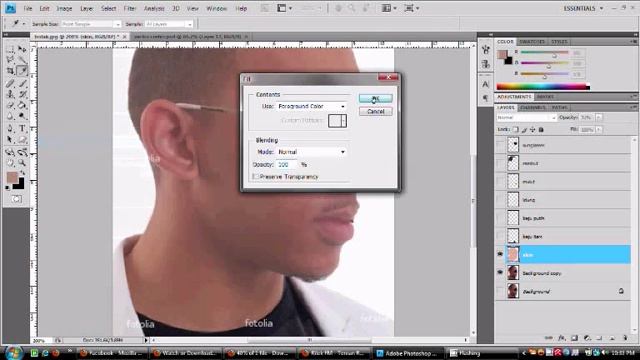The width and height of the screenshot is (640, 360).
Task: Switch to the Swatches tab
Action: pos(532,42)
